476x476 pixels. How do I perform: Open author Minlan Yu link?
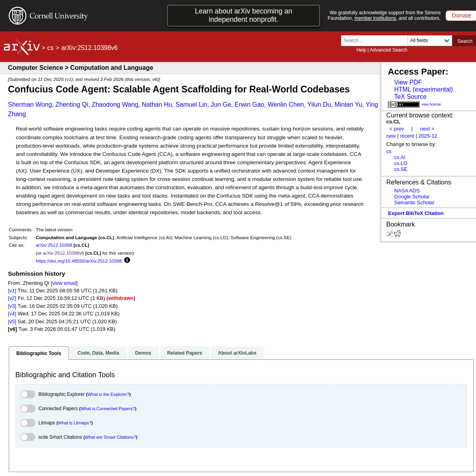click(348, 104)
